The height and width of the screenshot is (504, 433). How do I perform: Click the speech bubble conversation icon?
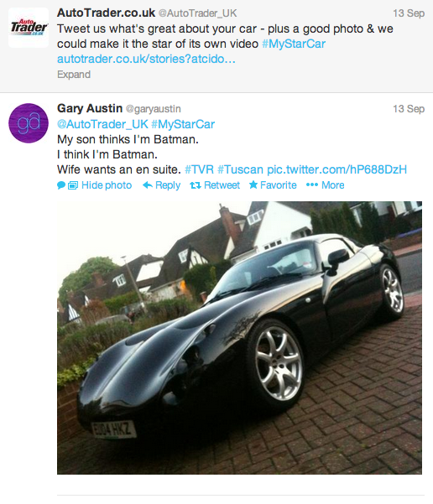tap(61, 185)
